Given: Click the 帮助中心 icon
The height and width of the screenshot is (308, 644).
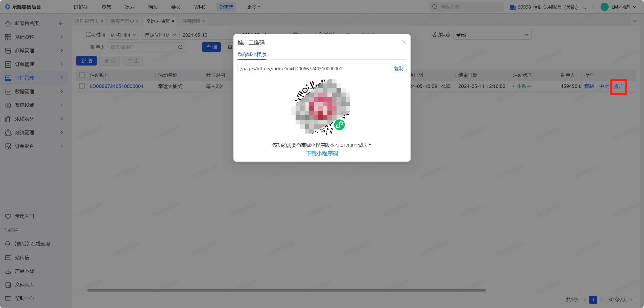Looking at the screenshot, I should [x=8, y=298].
